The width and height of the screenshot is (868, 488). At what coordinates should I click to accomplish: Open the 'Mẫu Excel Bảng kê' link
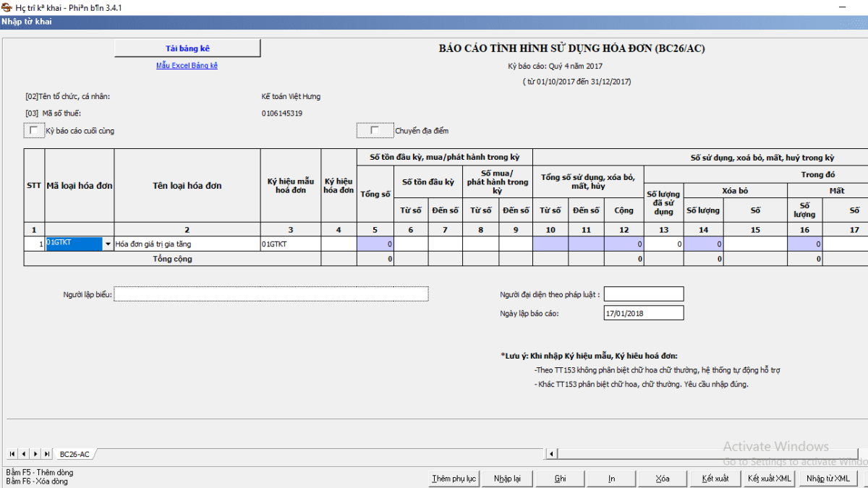[187, 66]
